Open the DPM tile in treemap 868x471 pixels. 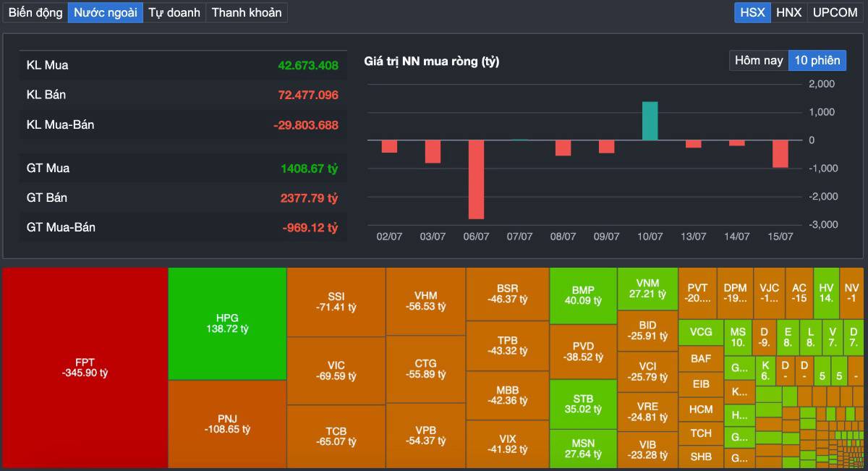[x=735, y=292]
